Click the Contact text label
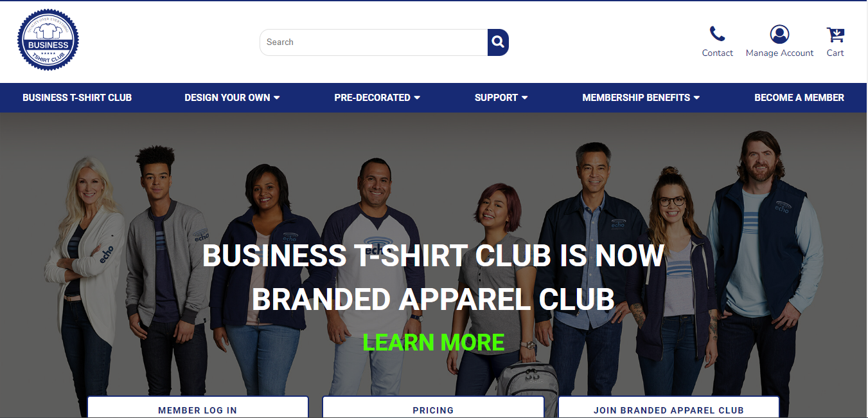 click(717, 53)
